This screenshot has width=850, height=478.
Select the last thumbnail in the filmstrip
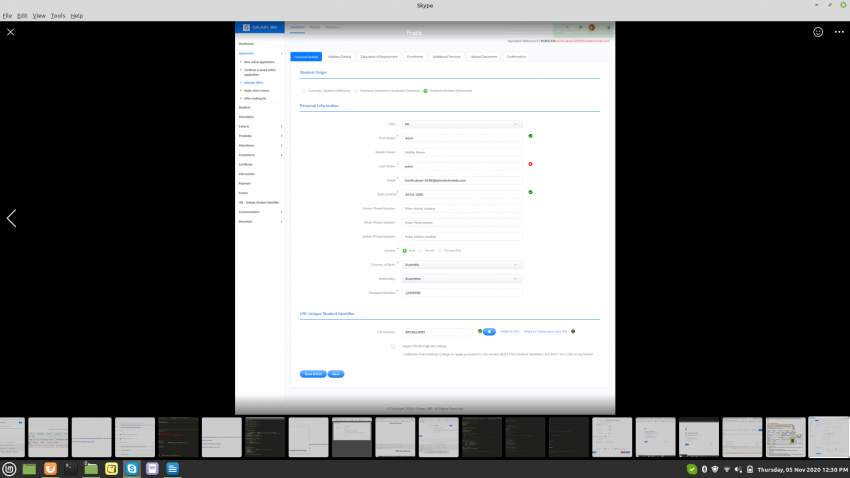(828, 437)
